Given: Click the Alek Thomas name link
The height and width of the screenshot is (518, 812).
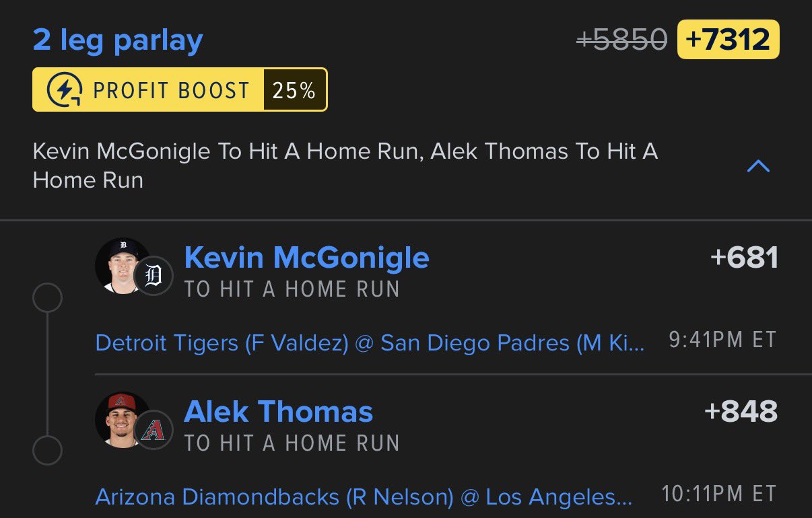Looking at the screenshot, I should 278,411.
